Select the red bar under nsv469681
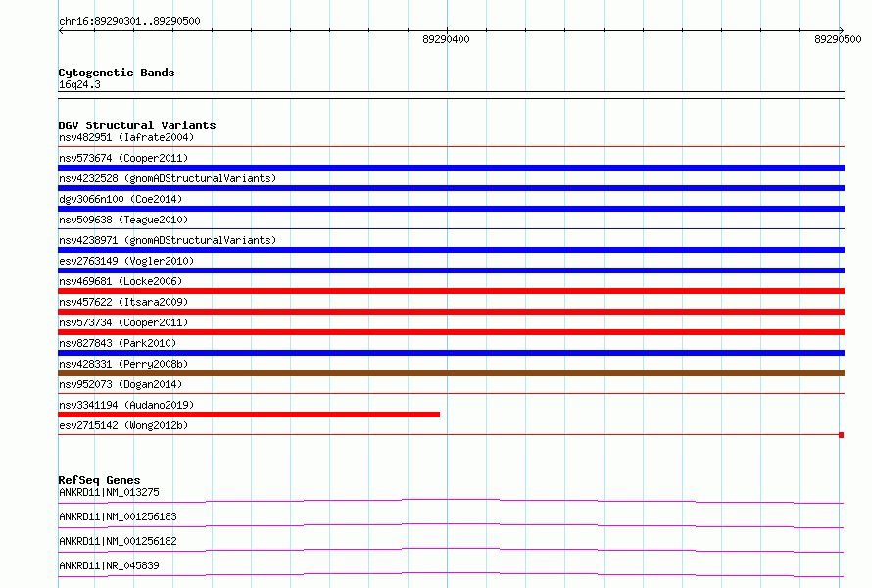Image resolution: width=872 pixels, height=588 pixels. click(x=451, y=291)
